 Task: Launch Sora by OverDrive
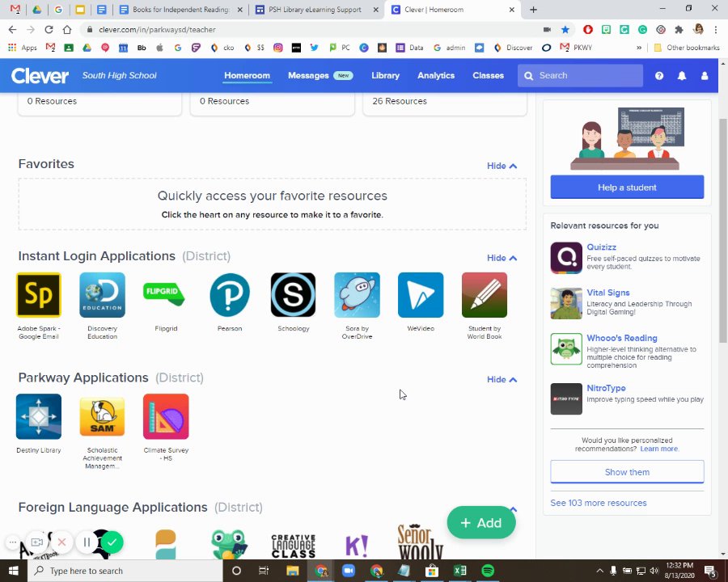[357, 295]
